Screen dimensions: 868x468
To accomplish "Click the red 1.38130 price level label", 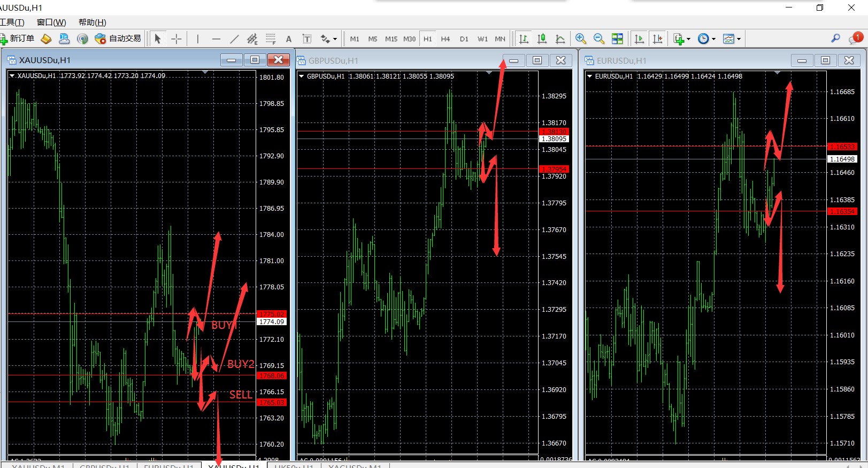I will (x=554, y=132).
